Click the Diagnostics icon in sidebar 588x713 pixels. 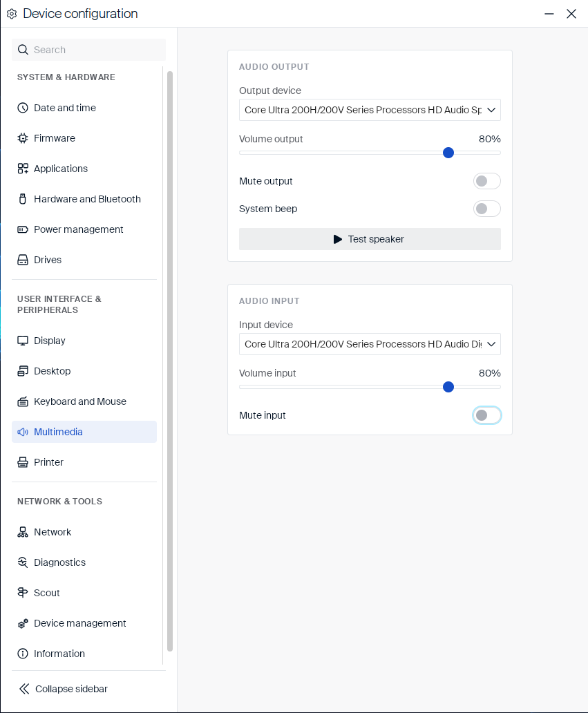[x=23, y=562]
